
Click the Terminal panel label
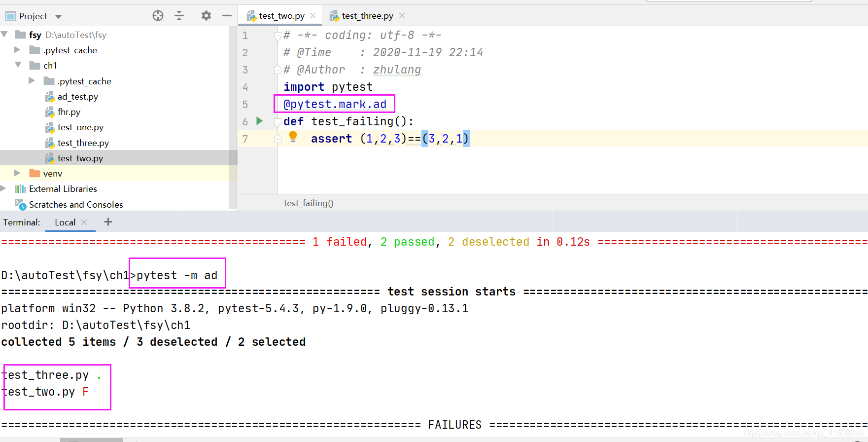22,222
